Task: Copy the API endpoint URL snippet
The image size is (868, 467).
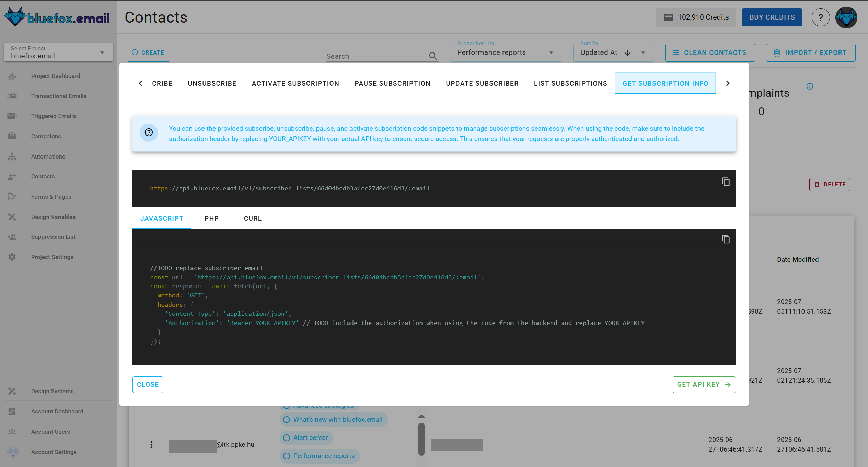Action: [726, 182]
